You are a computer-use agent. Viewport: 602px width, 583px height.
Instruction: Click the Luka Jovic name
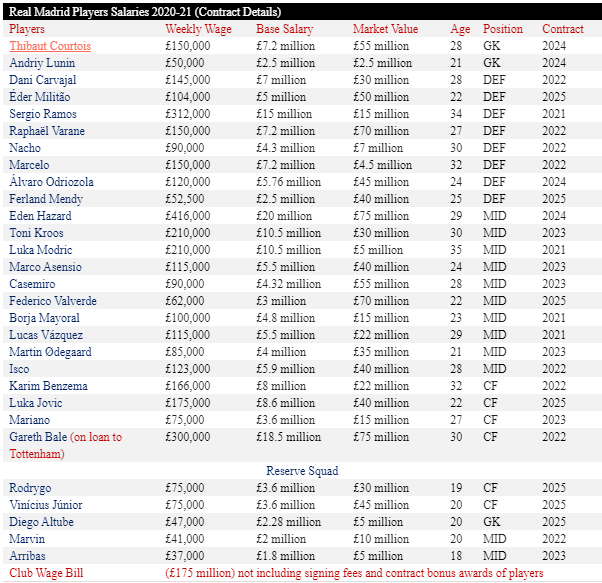pos(36,403)
